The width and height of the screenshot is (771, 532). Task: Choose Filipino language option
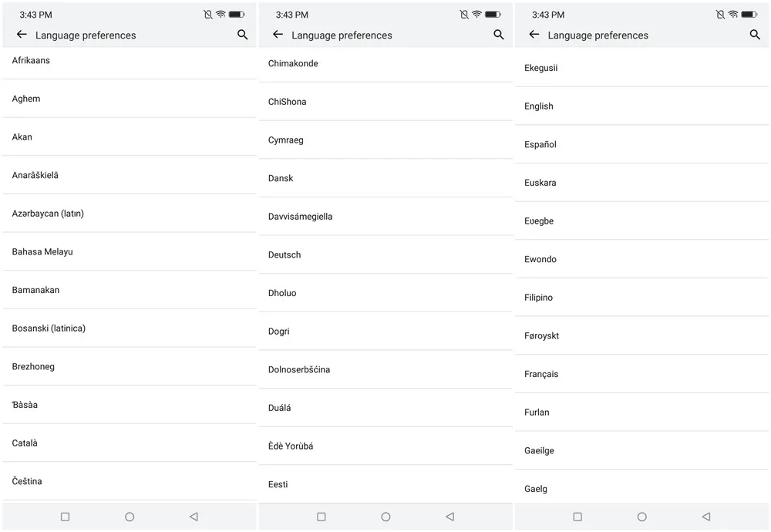coord(538,298)
